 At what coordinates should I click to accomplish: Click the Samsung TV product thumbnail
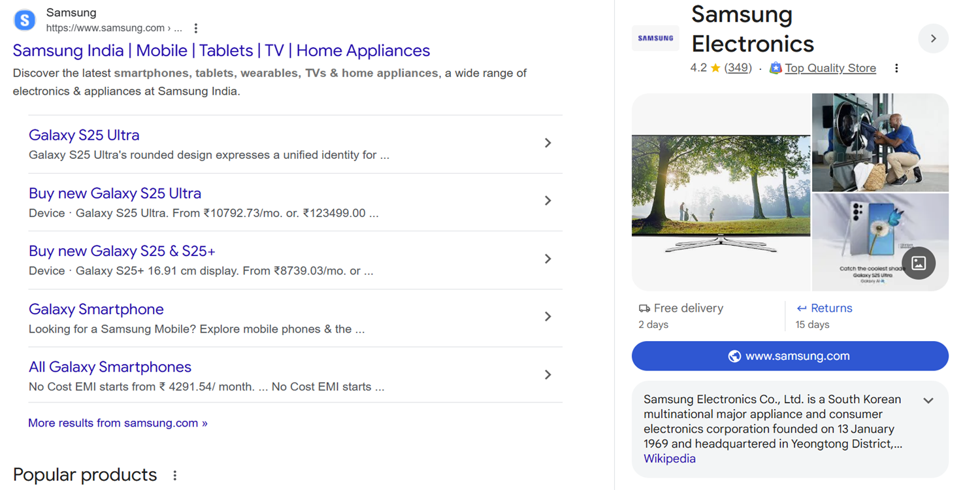pos(721,193)
